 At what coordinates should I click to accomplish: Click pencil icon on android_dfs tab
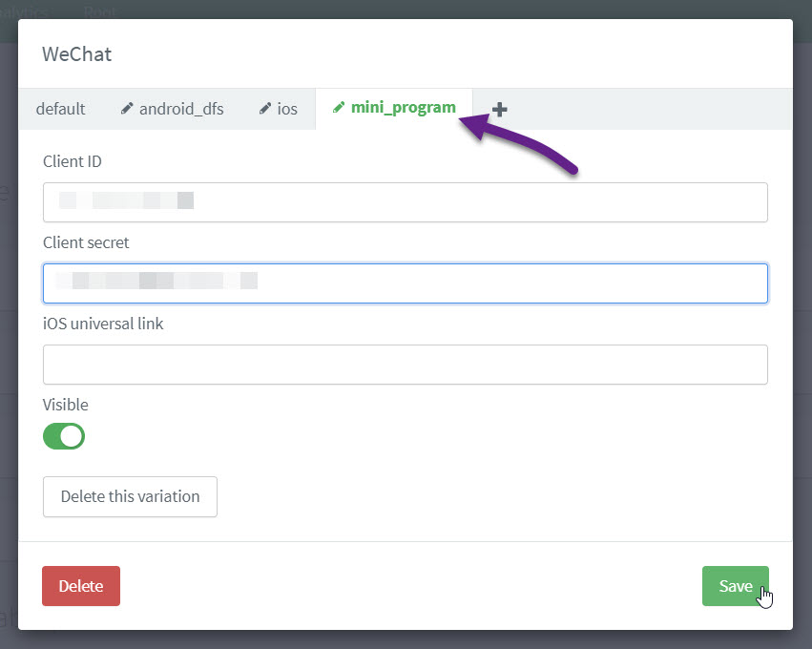click(126, 108)
